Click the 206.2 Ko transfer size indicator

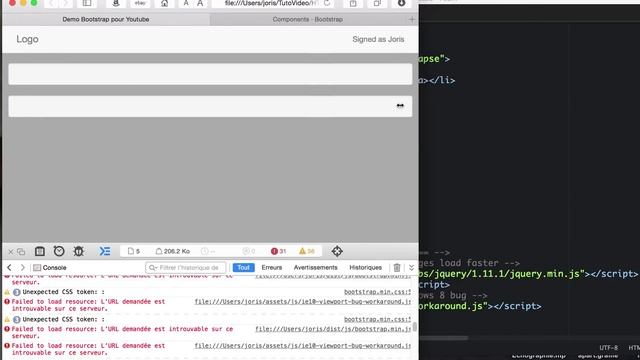point(173,251)
